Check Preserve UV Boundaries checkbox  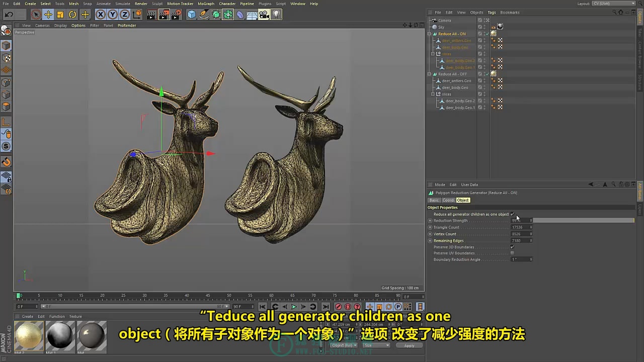tap(512, 253)
